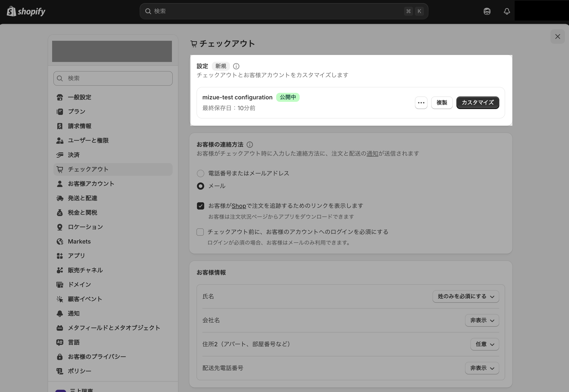Open the notifications bell icon
Screen dimensions: 569x392
coord(507,11)
